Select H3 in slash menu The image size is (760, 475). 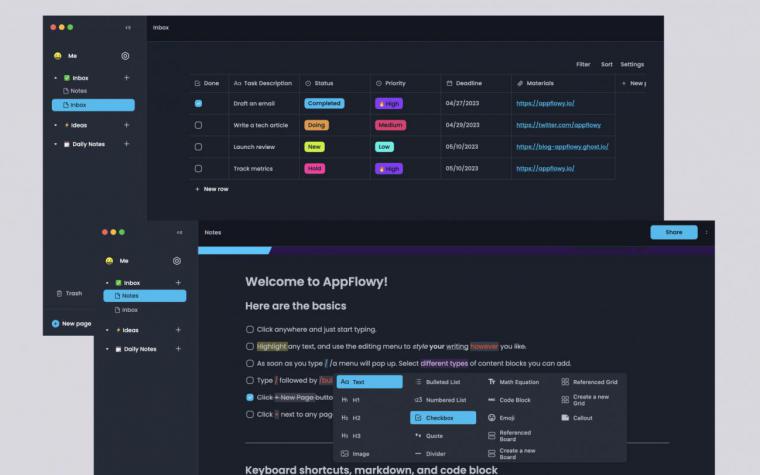(x=351, y=436)
